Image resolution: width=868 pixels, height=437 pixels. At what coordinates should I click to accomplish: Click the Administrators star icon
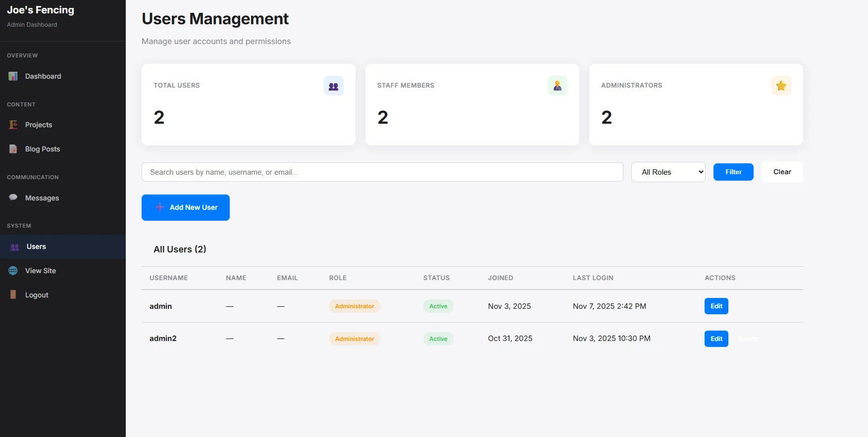point(781,86)
